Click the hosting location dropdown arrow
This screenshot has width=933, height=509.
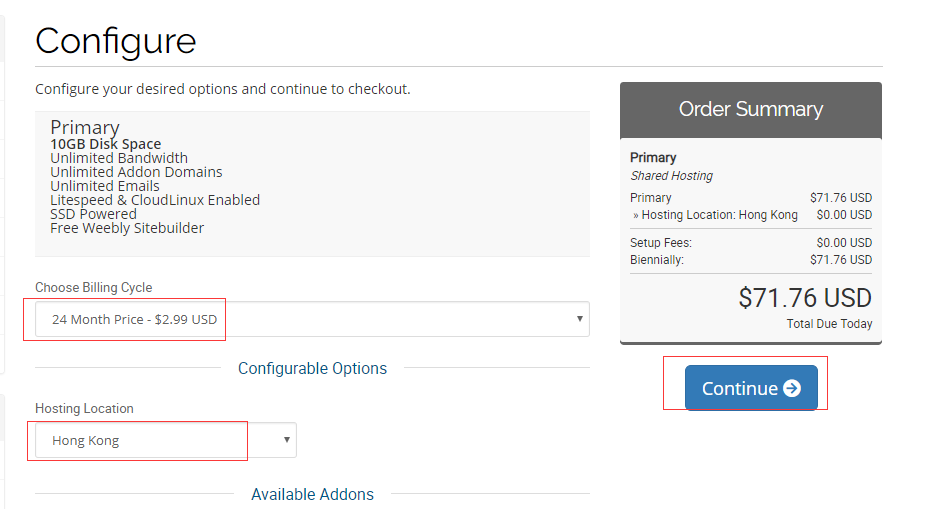click(x=287, y=440)
